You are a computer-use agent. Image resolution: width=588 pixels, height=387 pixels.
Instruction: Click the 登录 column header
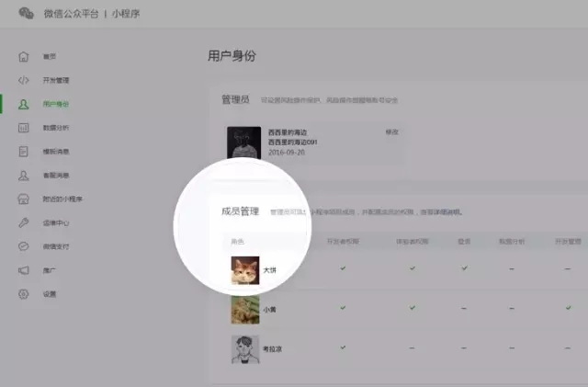464,242
